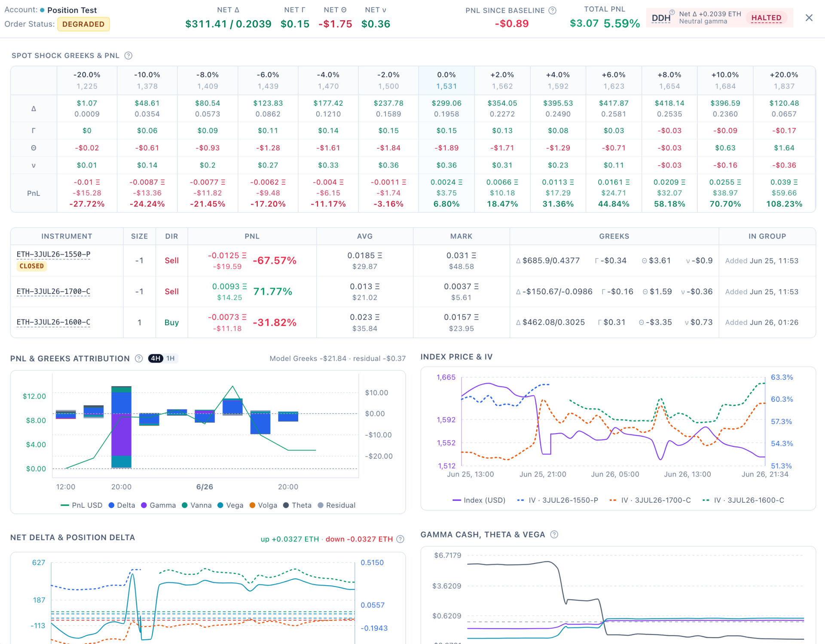Toggle Vanna series in attribution legend

pyautogui.click(x=197, y=505)
